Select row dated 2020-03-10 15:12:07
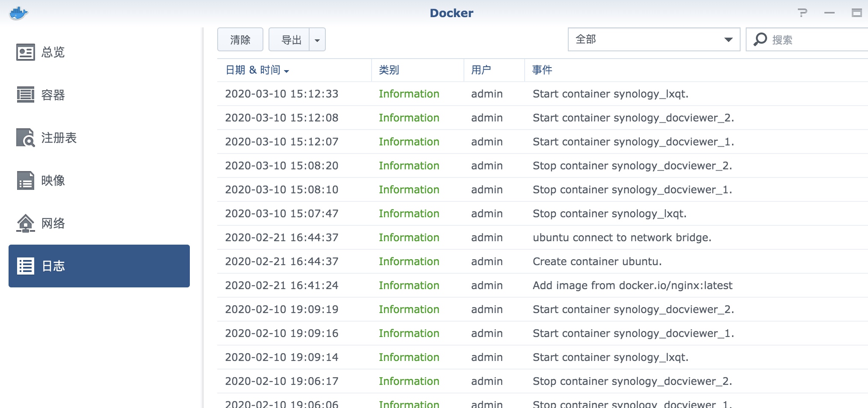 pyautogui.click(x=543, y=142)
